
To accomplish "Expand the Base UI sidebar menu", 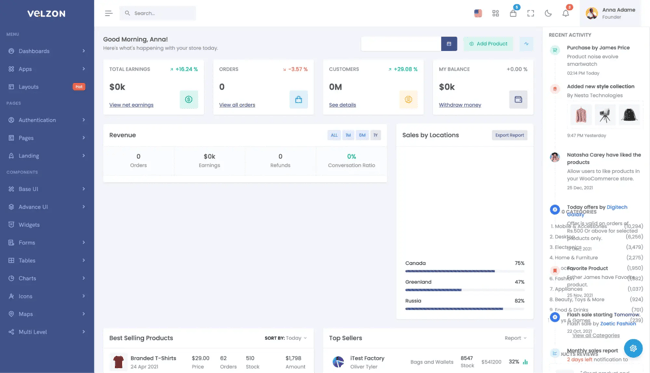I will [x=47, y=189].
